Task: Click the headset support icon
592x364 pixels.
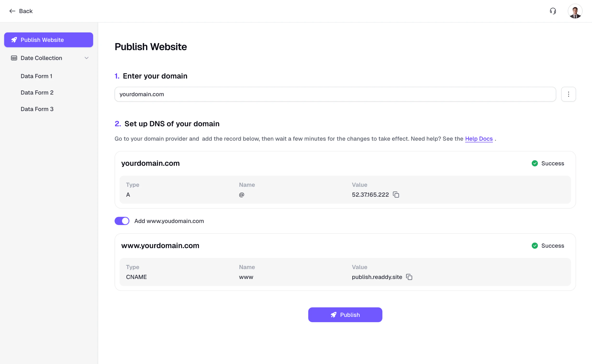Action: point(553,11)
